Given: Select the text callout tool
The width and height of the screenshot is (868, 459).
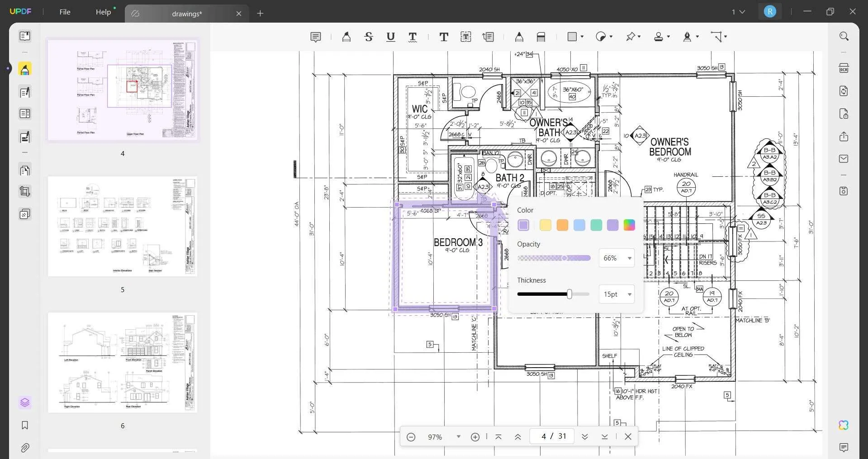Looking at the screenshot, I should point(488,37).
